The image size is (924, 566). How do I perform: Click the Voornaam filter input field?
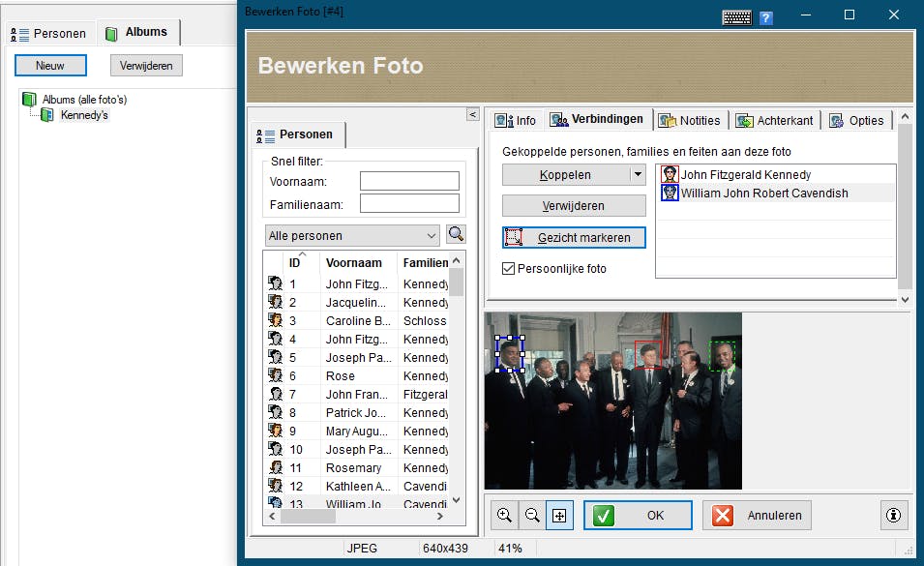pyautogui.click(x=409, y=181)
